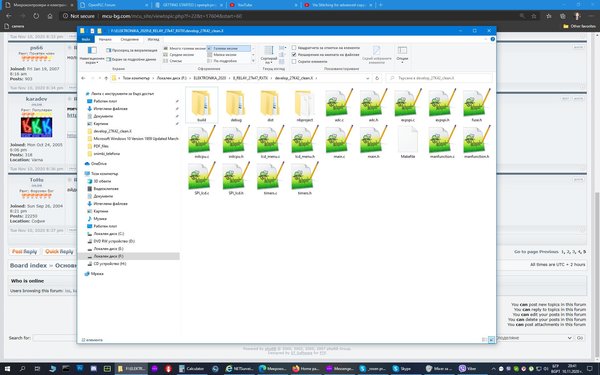
Task: Select the mainfunction.h file
Action: 476,141
